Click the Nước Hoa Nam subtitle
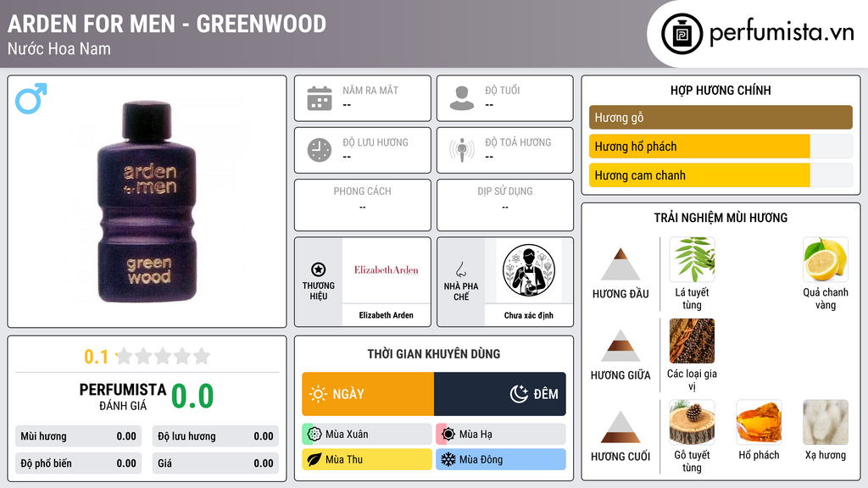 point(59,48)
